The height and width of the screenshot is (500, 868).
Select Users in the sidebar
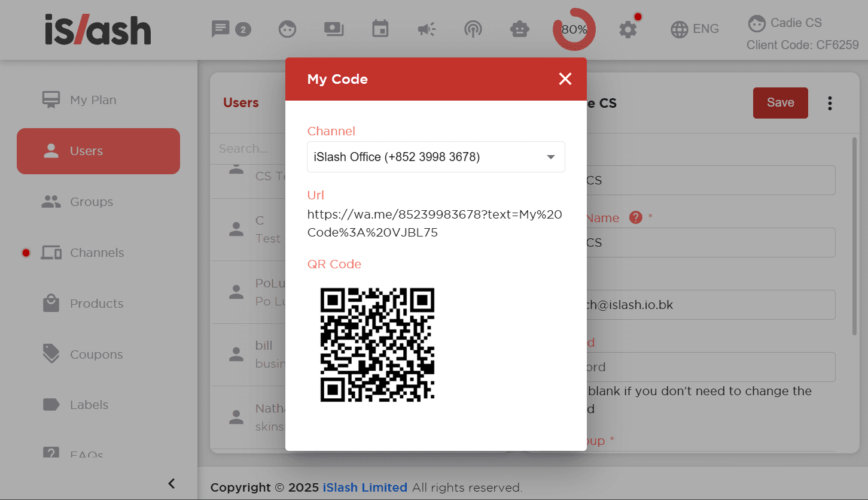pyautogui.click(x=98, y=151)
